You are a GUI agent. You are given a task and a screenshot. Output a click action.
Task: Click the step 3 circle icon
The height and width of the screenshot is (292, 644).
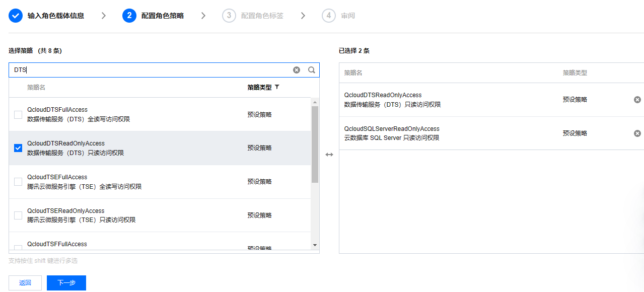coord(229,16)
